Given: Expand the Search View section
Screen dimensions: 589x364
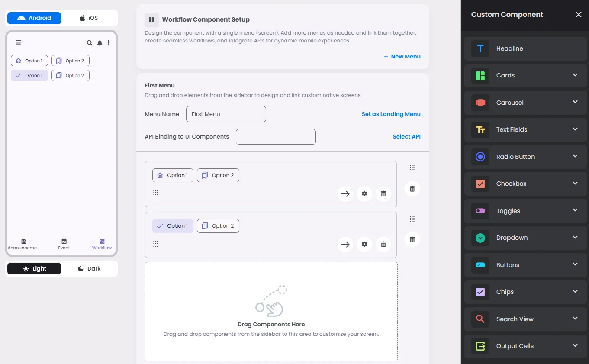Looking at the screenshot, I should click(575, 319).
